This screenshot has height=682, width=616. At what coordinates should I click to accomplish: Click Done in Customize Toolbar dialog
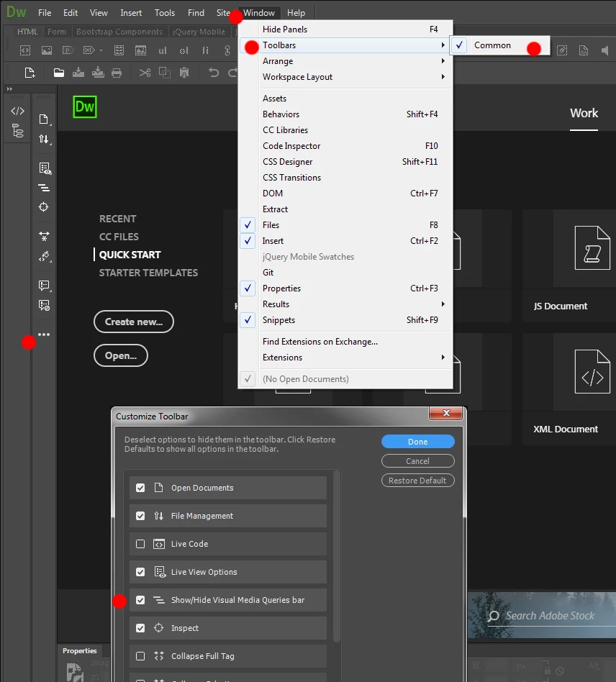point(417,442)
